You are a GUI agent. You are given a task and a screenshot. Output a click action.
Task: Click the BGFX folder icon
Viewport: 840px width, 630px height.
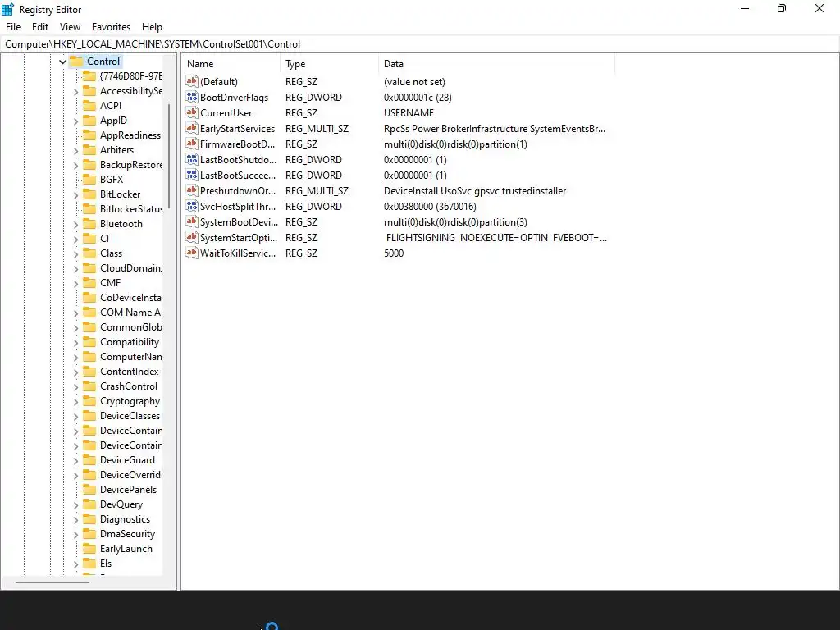point(89,179)
